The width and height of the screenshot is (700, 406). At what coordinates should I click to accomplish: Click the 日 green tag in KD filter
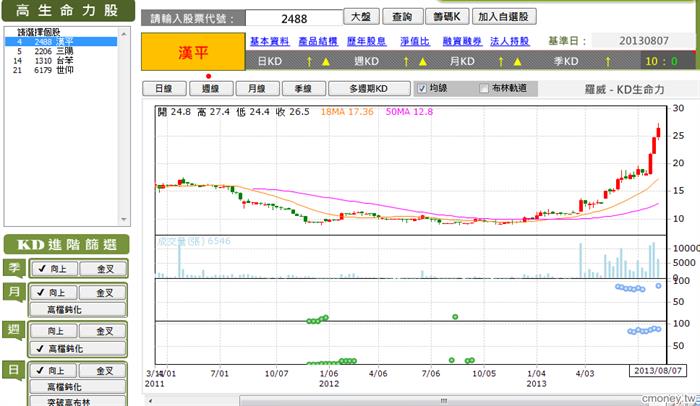coord(14,370)
